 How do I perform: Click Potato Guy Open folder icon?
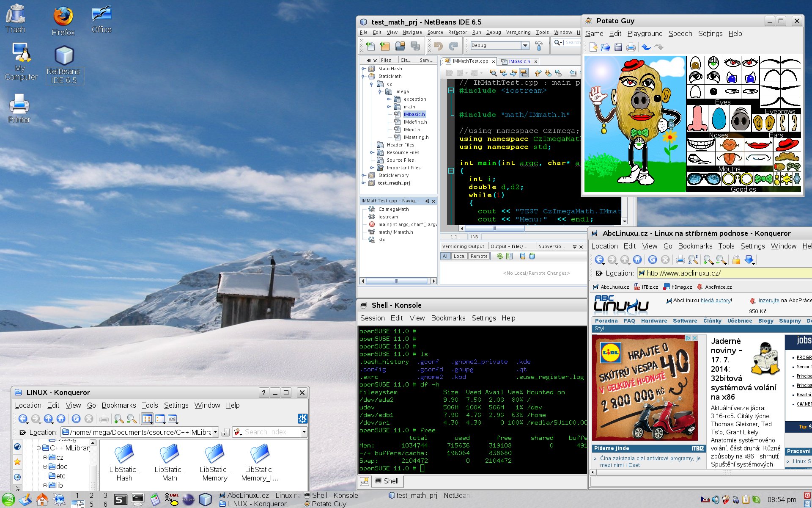[605, 47]
